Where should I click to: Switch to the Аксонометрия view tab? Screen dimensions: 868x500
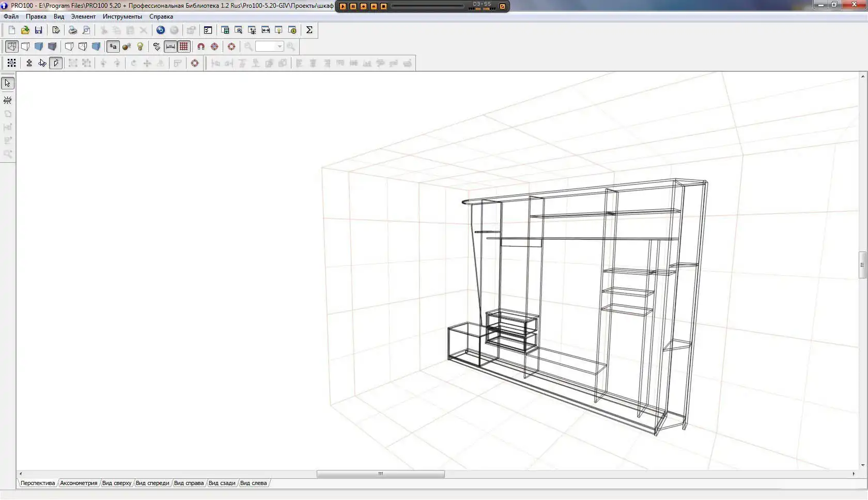tap(79, 483)
